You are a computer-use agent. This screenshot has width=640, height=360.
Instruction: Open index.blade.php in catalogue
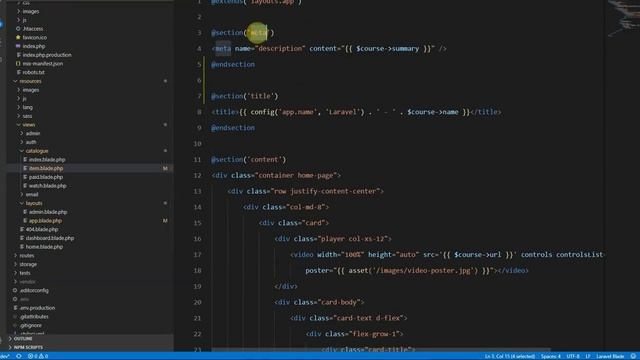[47, 160]
